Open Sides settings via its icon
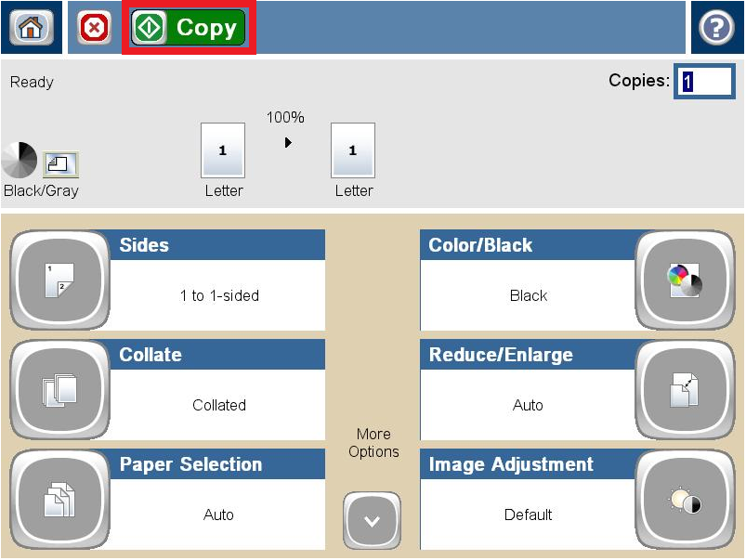This screenshot has width=746, height=560. point(59,280)
